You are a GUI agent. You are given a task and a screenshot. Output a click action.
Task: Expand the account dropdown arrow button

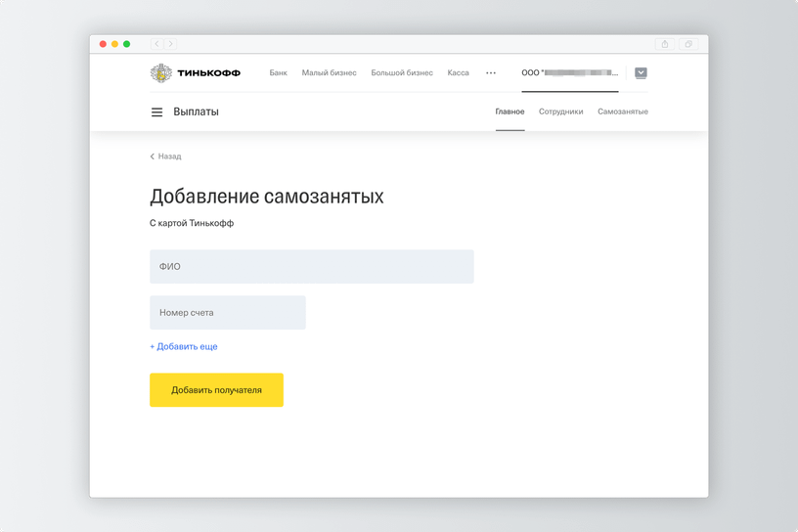(x=641, y=72)
